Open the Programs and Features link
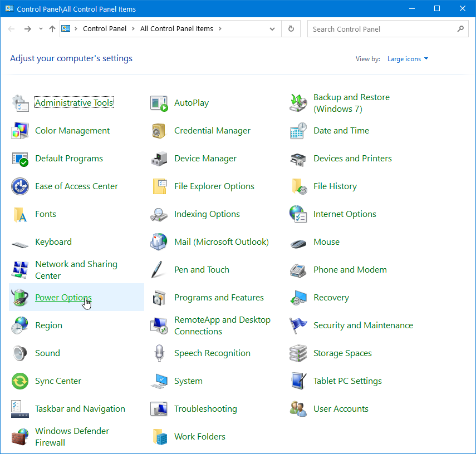 click(x=219, y=298)
